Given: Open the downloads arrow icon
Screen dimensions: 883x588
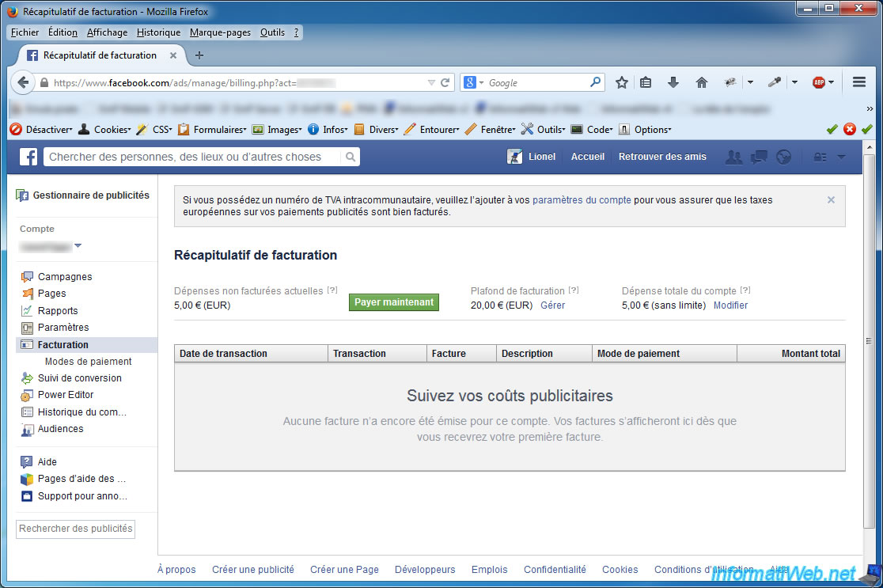Looking at the screenshot, I should click(x=673, y=83).
